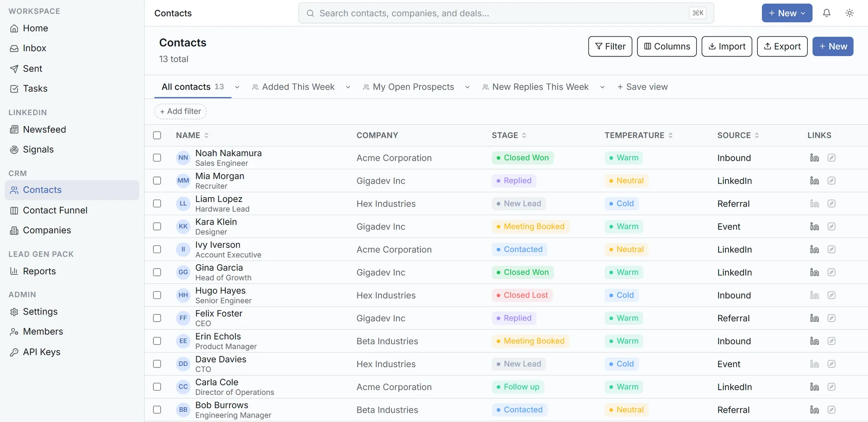The width and height of the screenshot is (868, 422).
Task: Open notifications bell icon
Action: (x=827, y=13)
